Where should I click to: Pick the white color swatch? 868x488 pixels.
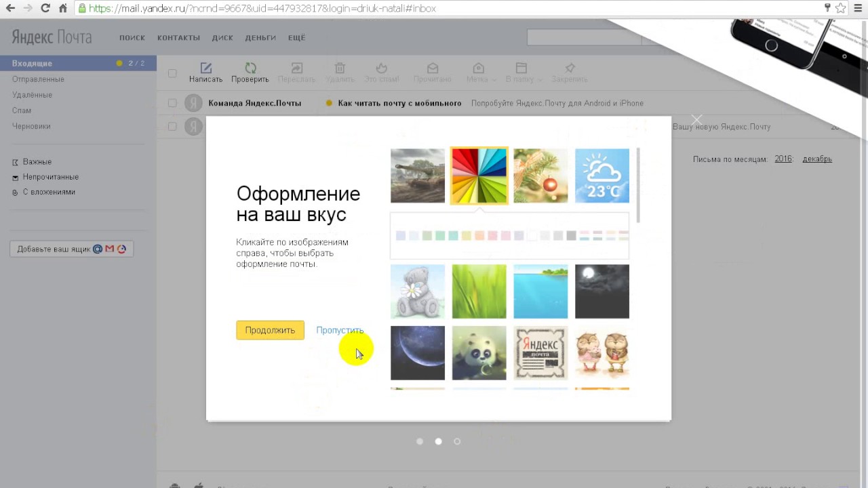(x=532, y=235)
